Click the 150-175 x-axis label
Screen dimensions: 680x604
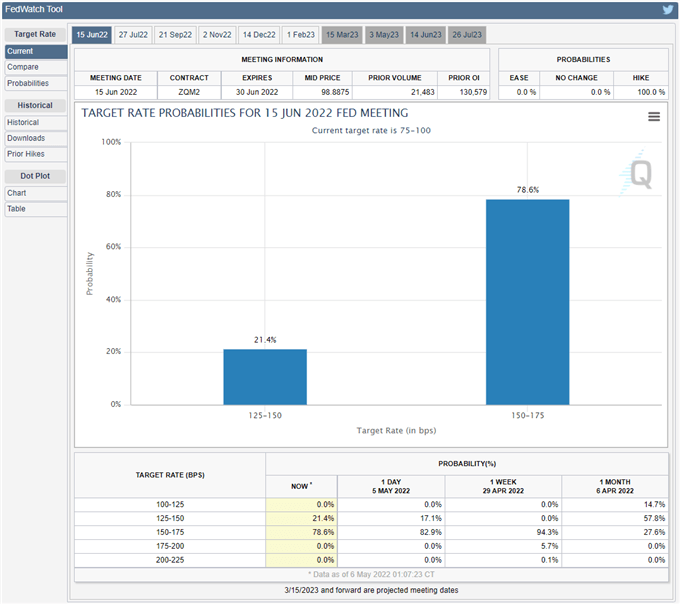coord(527,415)
